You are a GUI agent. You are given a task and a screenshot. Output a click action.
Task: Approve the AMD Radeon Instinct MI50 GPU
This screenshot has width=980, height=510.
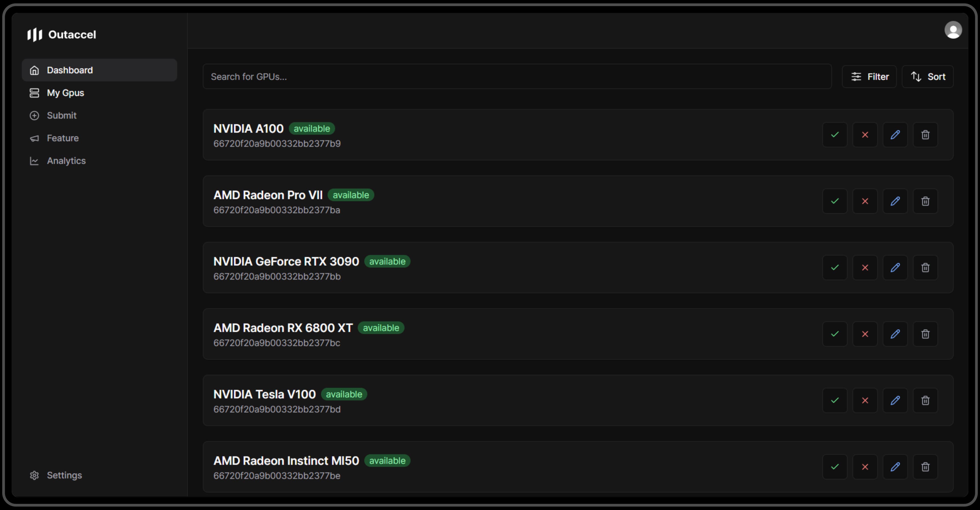(835, 467)
